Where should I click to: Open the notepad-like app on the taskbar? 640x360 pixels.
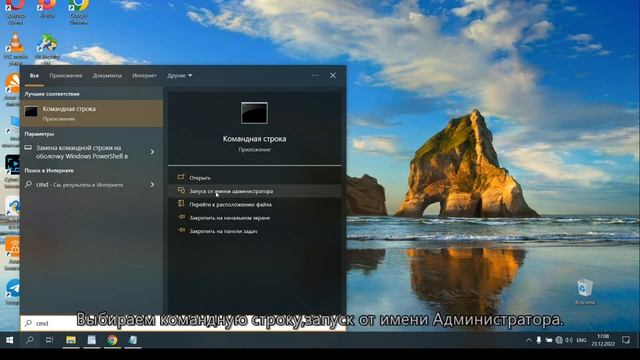tap(133, 340)
